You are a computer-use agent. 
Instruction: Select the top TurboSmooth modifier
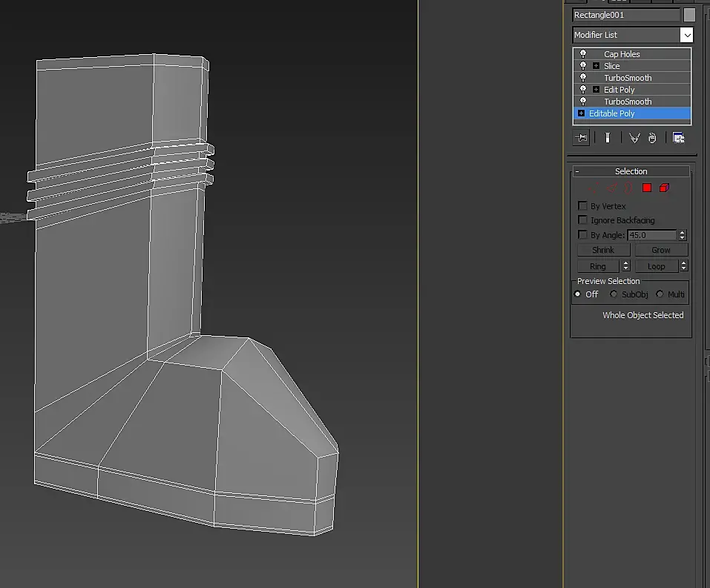(628, 78)
